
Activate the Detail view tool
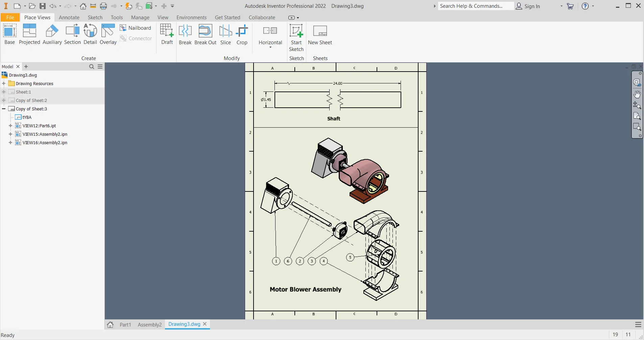[x=90, y=34]
